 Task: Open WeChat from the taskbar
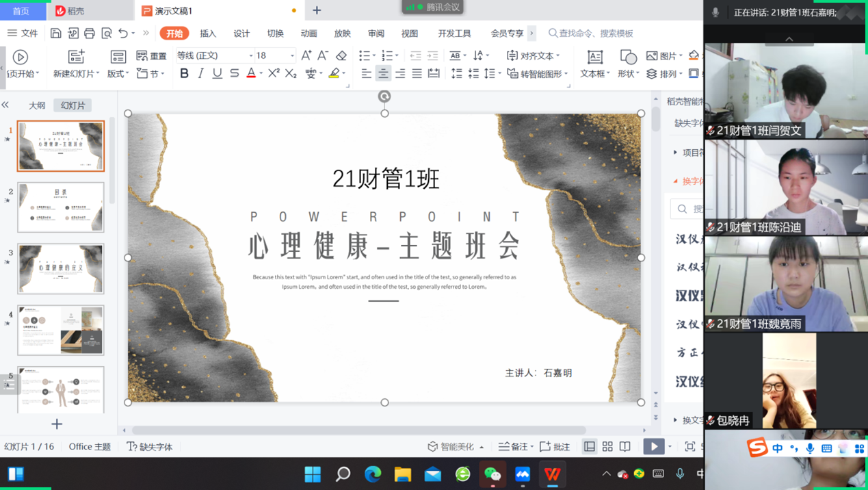(x=492, y=474)
